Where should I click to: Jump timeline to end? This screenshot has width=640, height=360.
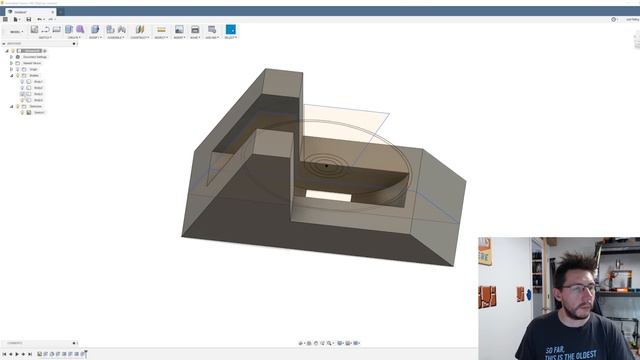coord(30,354)
